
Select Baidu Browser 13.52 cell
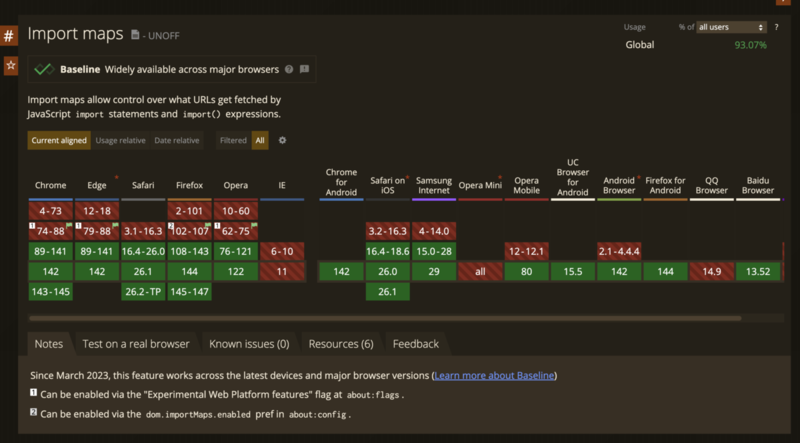click(758, 272)
